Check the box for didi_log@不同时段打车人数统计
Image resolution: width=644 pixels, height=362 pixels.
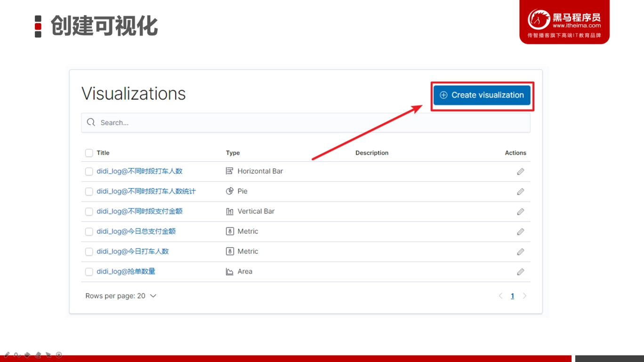click(89, 191)
